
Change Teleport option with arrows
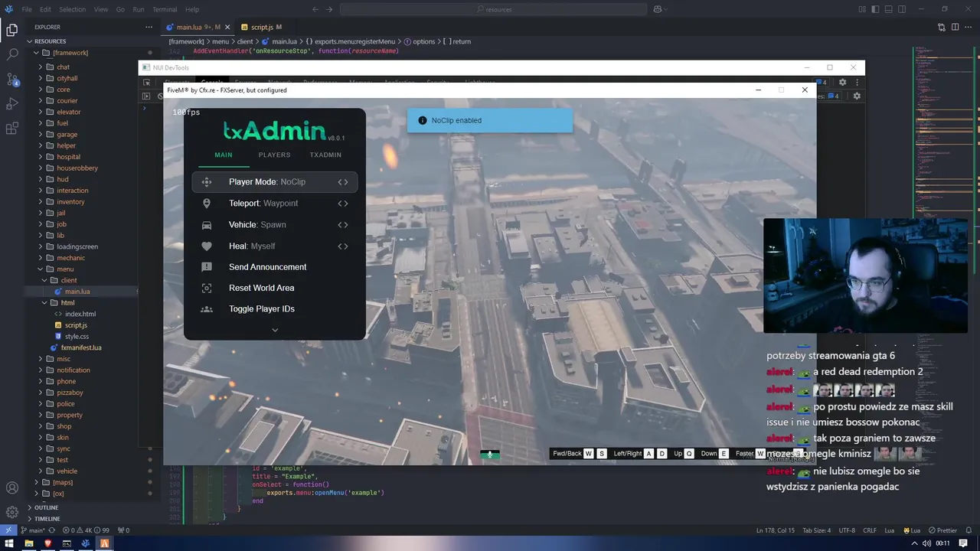343,204
